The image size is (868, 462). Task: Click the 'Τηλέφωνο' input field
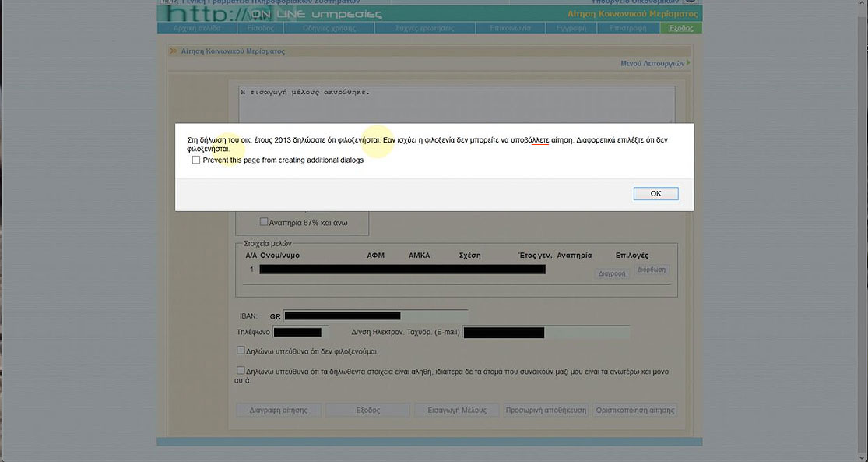[x=300, y=333]
